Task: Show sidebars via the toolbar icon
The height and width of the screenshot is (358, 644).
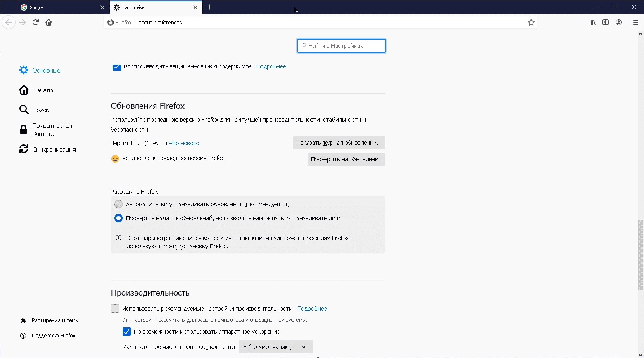Action: (606, 22)
